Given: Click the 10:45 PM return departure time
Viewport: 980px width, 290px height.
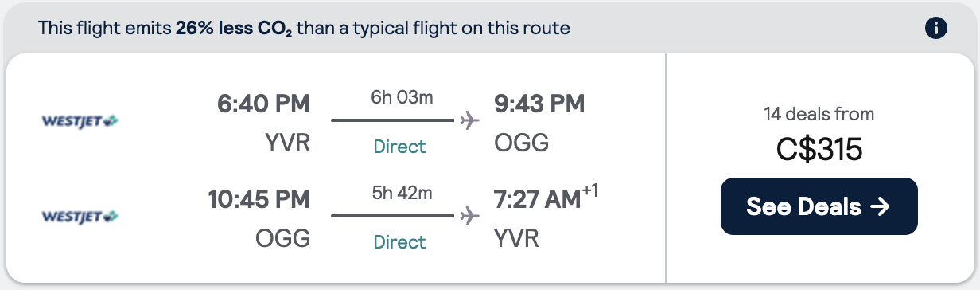Looking at the screenshot, I should [x=259, y=199].
